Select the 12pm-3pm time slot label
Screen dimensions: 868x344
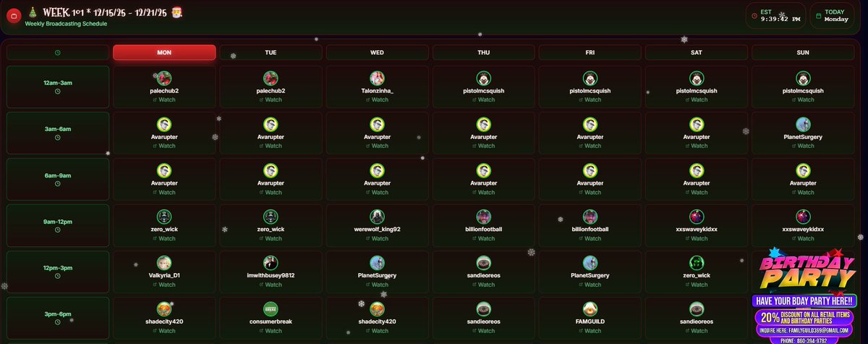click(58, 267)
